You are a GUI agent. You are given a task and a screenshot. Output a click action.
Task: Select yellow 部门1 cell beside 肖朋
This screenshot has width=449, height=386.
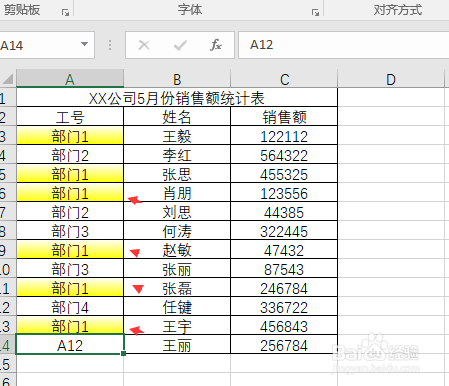coord(70,193)
